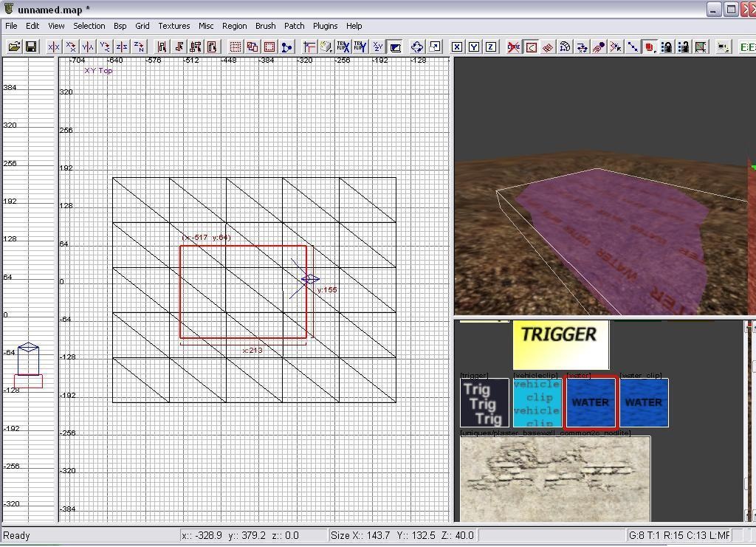Click the 'XY Top' view label
Viewport: 756px width, 547px height.
click(98, 70)
